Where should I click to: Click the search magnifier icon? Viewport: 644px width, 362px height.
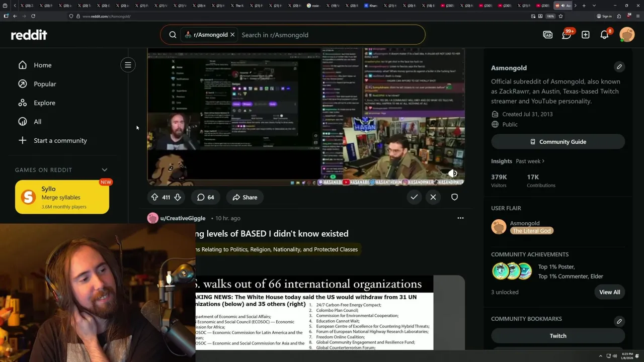[x=173, y=35]
